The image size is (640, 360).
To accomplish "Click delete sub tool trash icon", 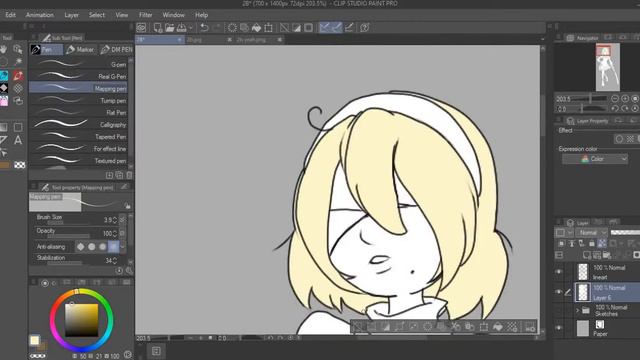I will [x=129, y=175].
